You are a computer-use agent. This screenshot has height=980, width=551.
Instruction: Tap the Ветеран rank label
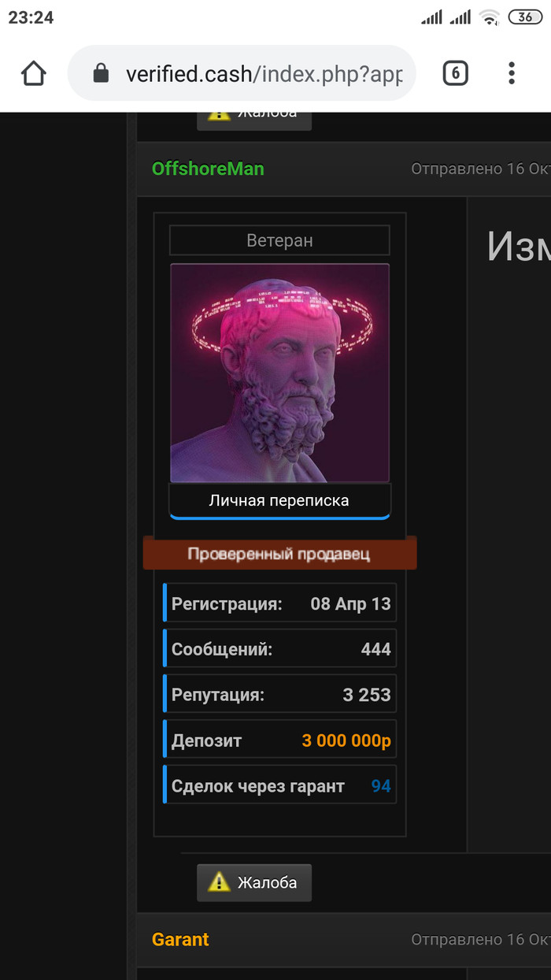(279, 240)
